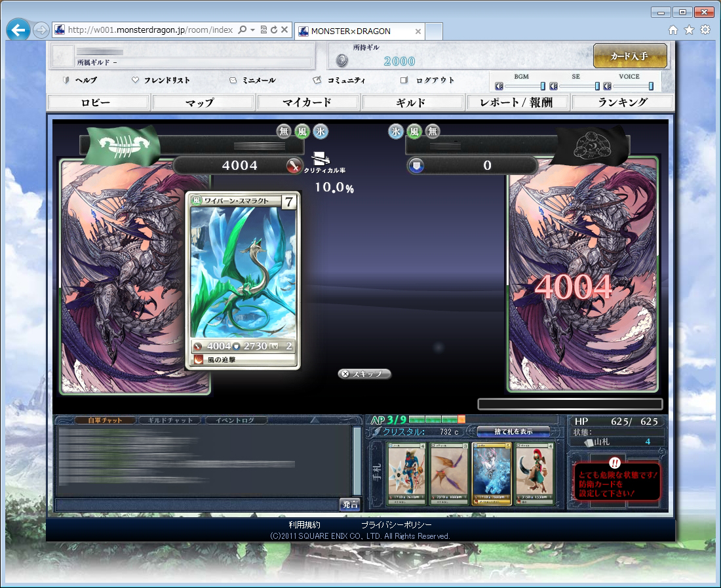
Task: Go to the ロビー lobby tab
Action: 98,102
